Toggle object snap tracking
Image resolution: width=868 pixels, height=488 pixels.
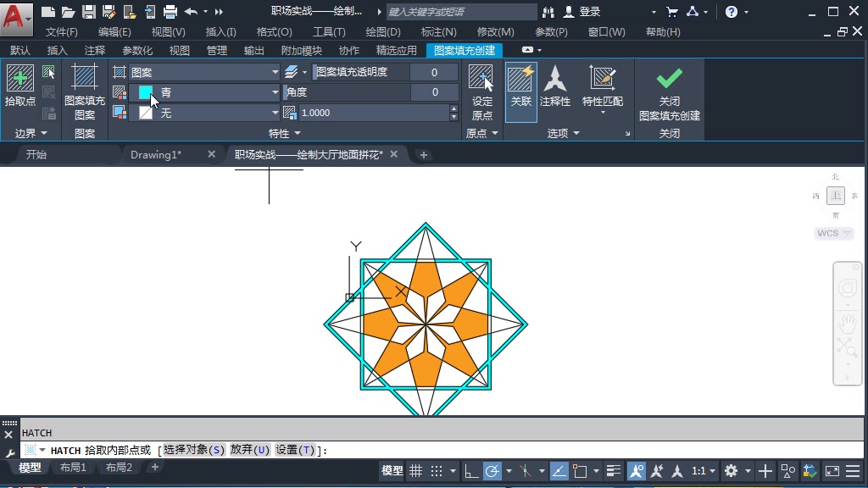pos(526,472)
